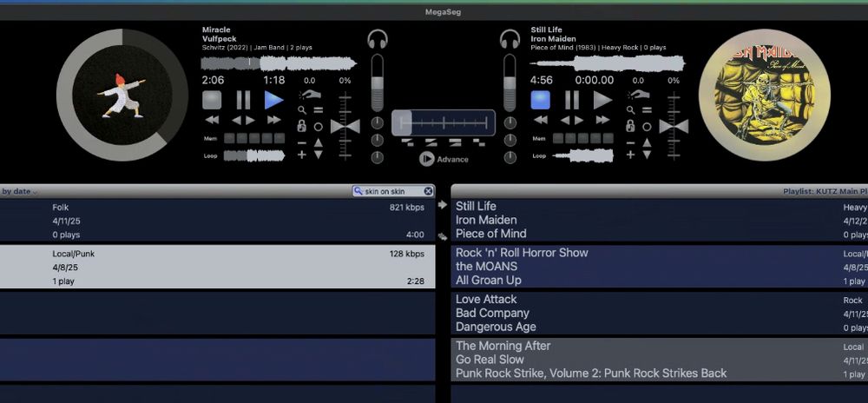Screen dimensions: 868x403
Task: Click the down triangle on the Still Life deck
Action: 648,155
